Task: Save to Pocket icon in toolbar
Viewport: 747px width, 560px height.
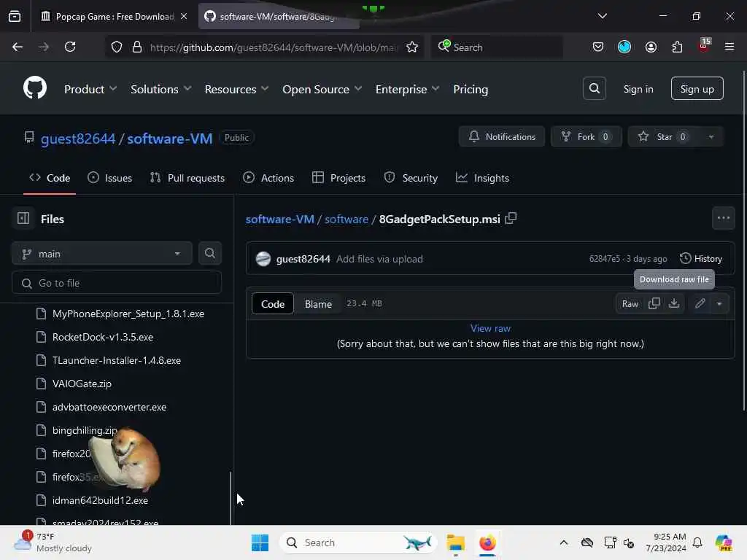Action: (598, 47)
